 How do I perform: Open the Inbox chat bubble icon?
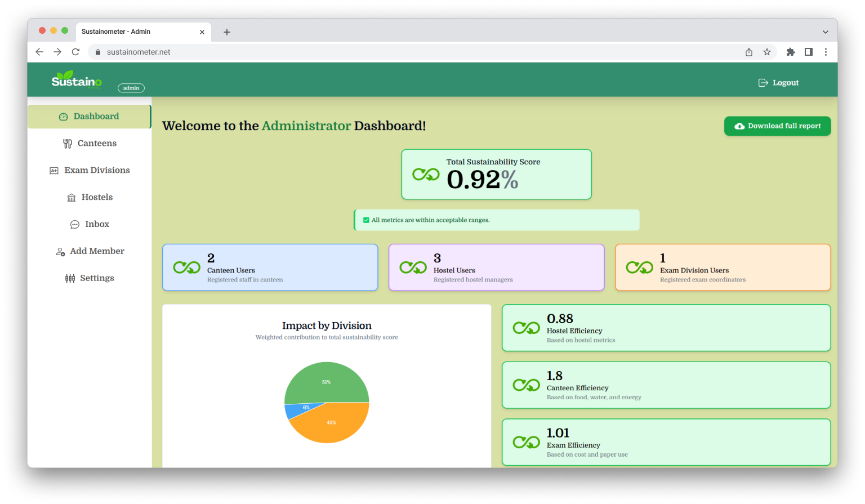[74, 225]
